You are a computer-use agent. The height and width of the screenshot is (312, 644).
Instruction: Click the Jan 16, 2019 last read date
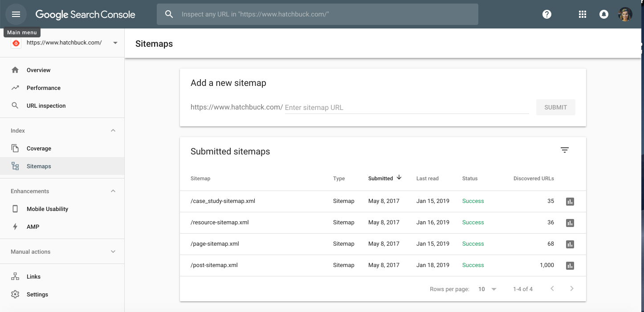pyautogui.click(x=433, y=223)
